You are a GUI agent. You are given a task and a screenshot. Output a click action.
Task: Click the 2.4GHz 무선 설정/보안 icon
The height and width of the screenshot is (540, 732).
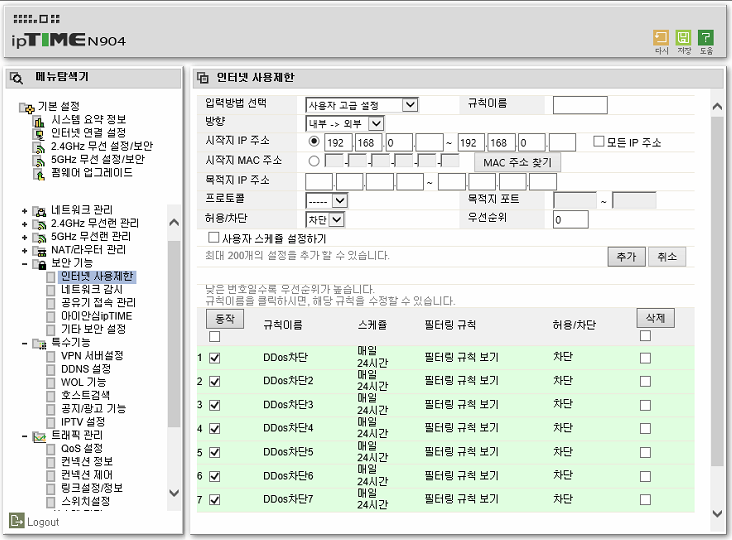click(x=39, y=147)
